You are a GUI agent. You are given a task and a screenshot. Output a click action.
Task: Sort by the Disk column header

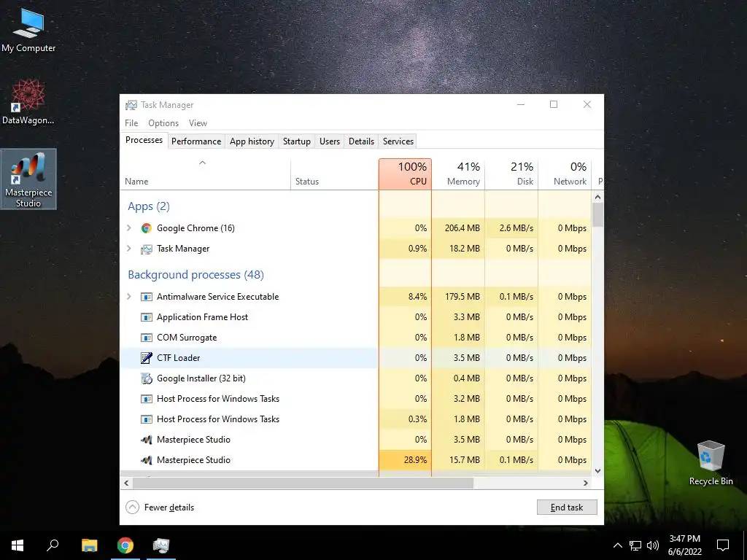point(511,174)
